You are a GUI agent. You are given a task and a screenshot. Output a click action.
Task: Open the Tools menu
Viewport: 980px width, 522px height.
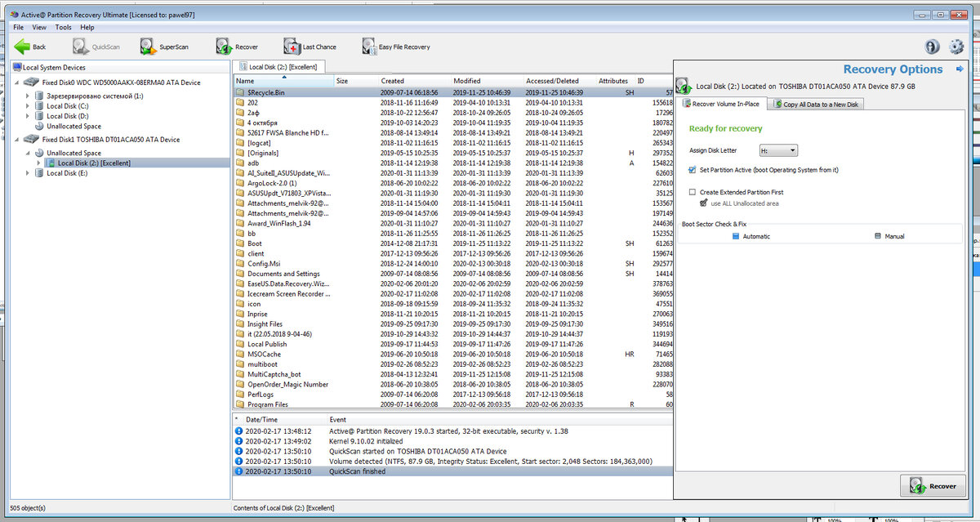click(63, 27)
